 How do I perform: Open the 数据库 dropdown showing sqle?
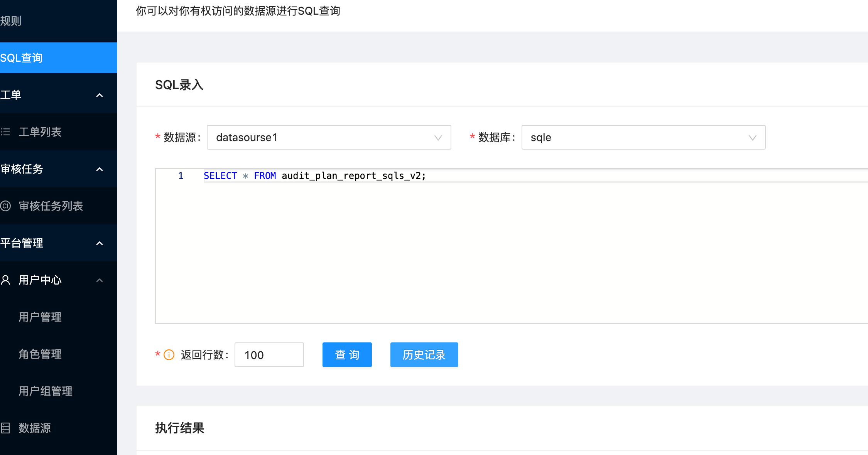pos(643,137)
